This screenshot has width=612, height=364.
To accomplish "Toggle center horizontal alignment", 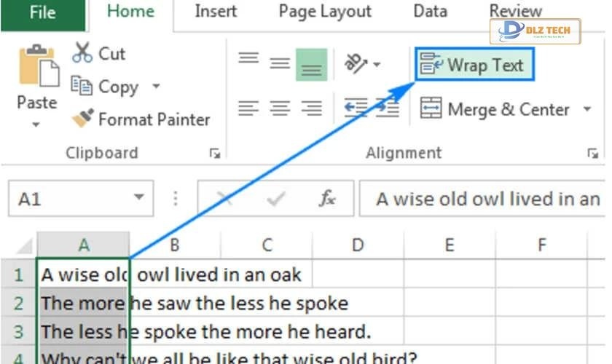I will 280,108.
